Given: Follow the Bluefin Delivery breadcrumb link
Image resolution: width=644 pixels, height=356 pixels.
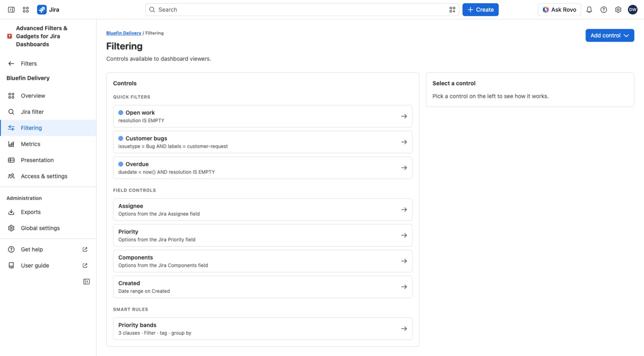Looking at the screenshot, I should click(x=124, y=33).
